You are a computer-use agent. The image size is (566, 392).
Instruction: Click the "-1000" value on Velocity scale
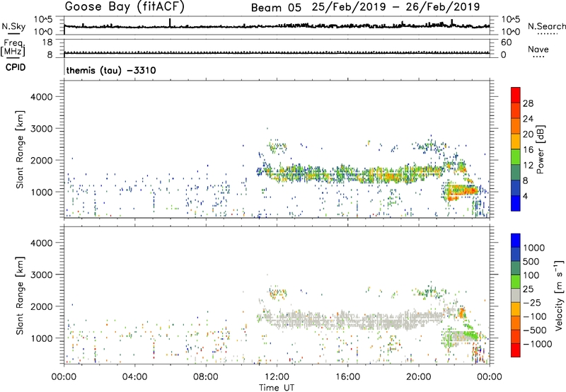click(x=537, y=344)
